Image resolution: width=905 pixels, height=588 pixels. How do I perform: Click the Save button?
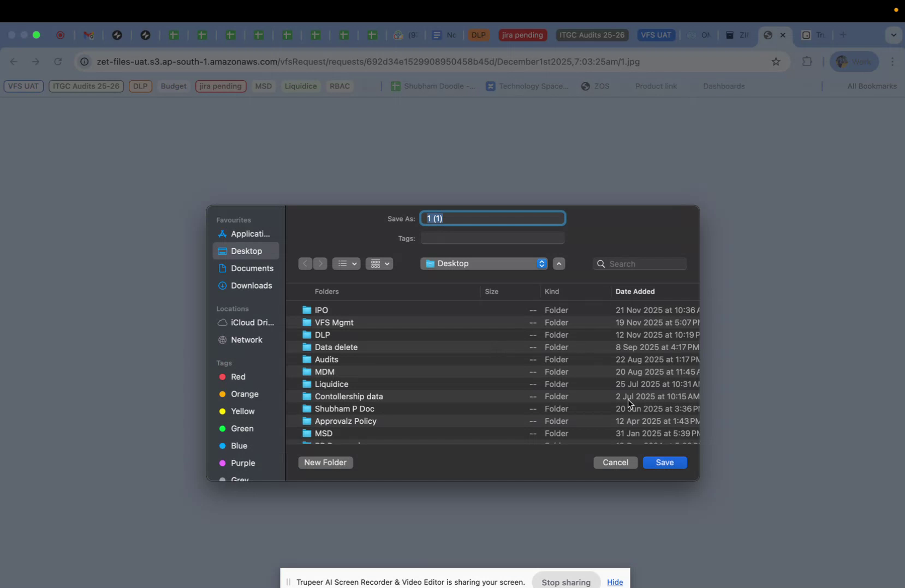[x=665, y=462]
